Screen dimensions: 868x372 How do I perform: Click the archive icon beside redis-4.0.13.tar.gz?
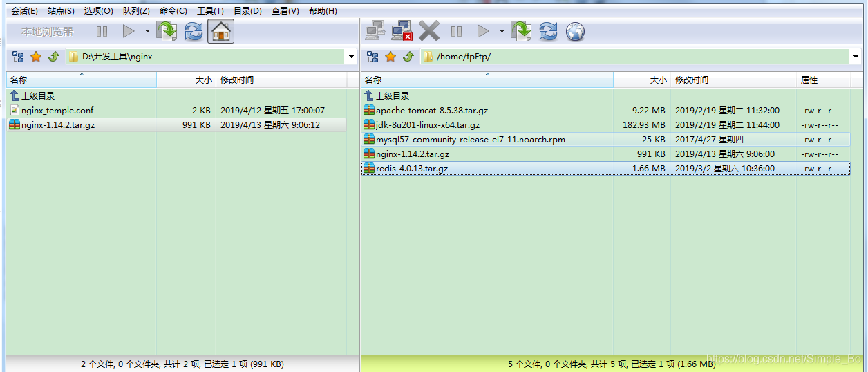click(x=369, y=169)
